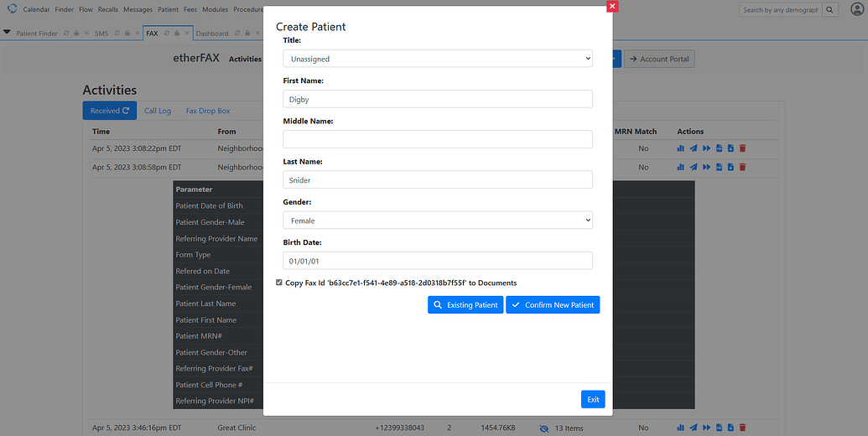This screenshot has height=436, width=868.
Task: Click the empty Middle Name field
Action: point(437,139)
